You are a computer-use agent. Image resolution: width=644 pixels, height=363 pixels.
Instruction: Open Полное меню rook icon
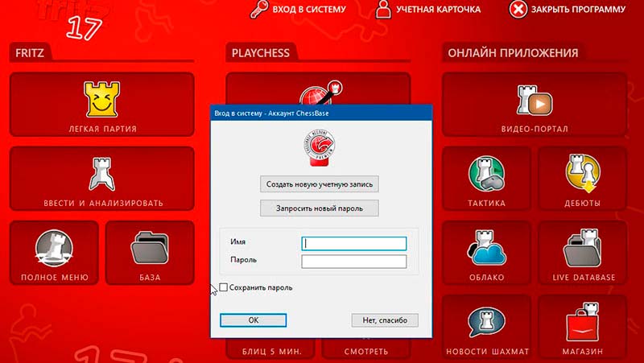click(54, 248)
